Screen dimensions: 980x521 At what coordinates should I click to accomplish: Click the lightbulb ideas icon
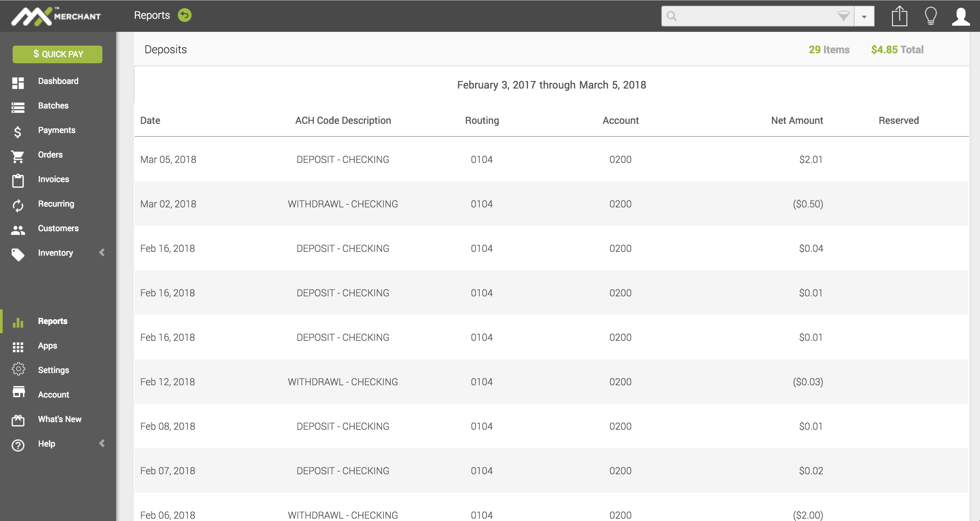point(931,16)
